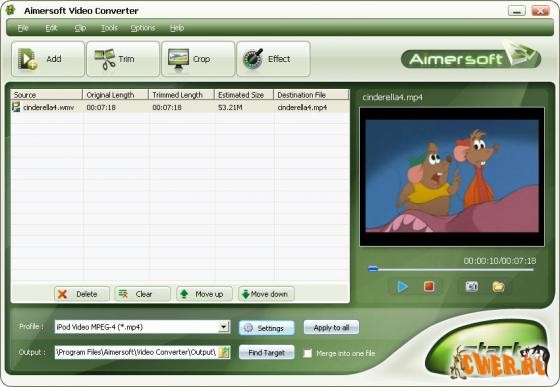Click the Destination File column header

pyautogui.click(x=311, y=95)
